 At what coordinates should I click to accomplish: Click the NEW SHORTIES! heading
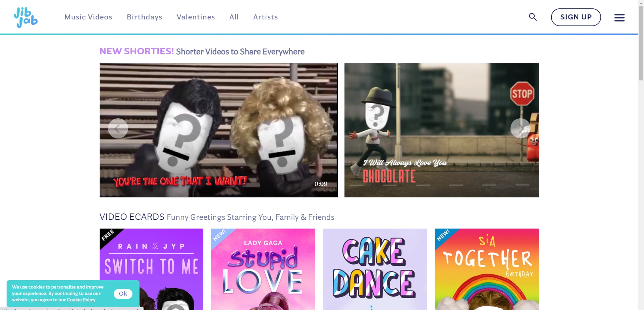tap(137, 51)
